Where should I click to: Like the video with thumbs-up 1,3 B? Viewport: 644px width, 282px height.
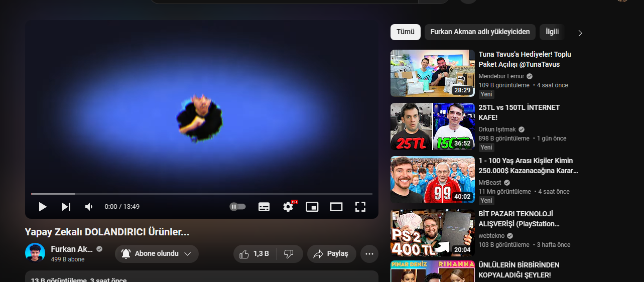coord(254,254)
